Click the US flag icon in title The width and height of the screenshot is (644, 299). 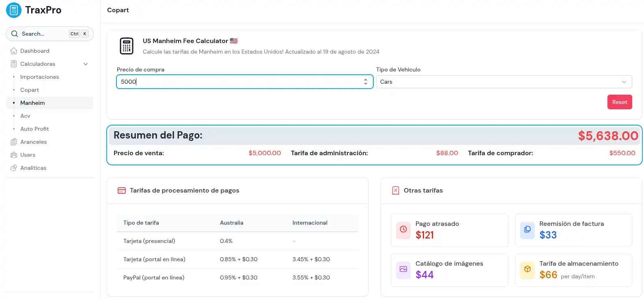234,41
